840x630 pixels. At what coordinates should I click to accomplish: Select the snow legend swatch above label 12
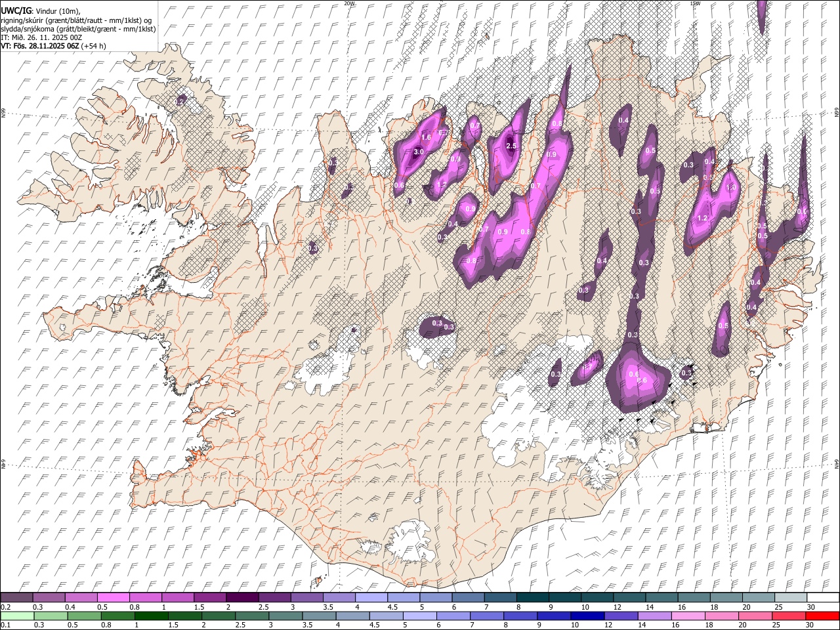[629, 597]
